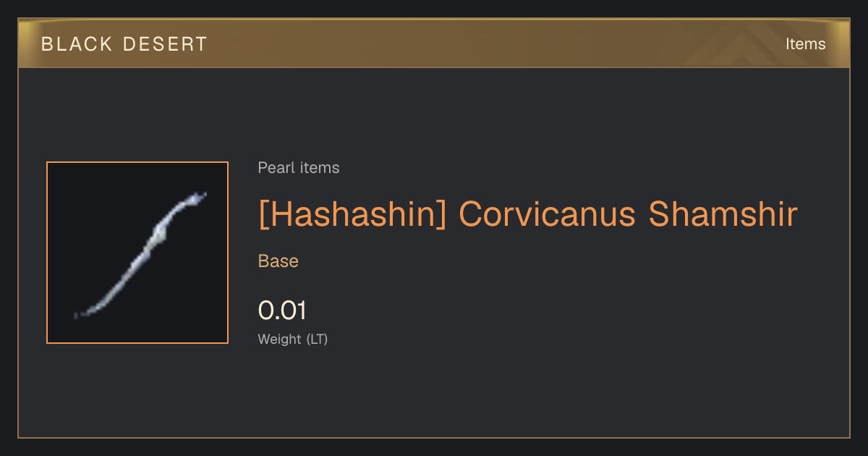Click the (LT) unit text

point(317,339)
